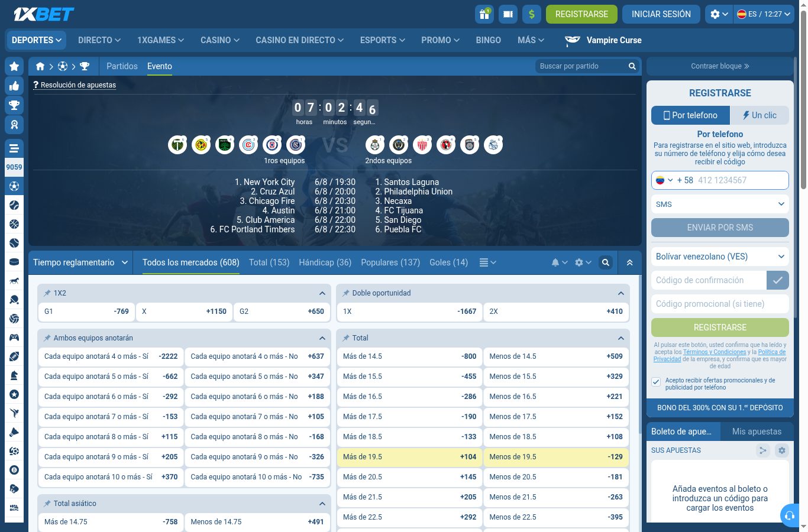Collapse the Total market section
This screenshot has height=532, width=808.
(x=620, y=338)
